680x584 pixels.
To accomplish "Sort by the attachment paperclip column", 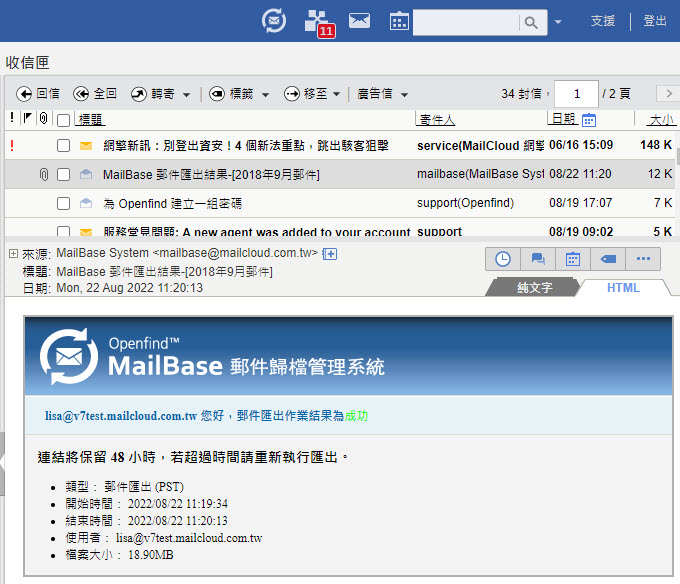I will pyautogui.click(x=43, y=118).
